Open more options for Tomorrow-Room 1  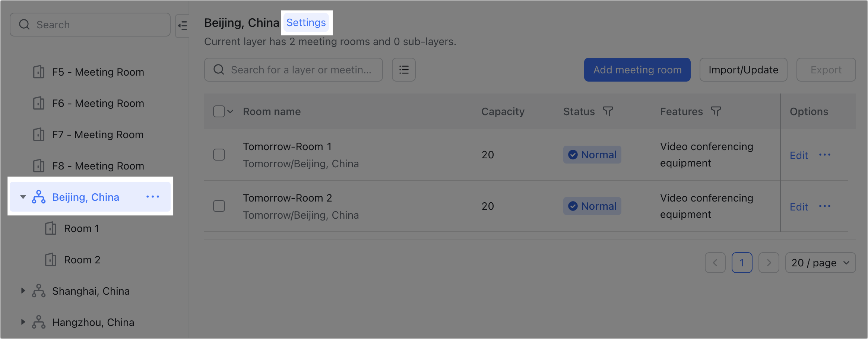point(825,155)
